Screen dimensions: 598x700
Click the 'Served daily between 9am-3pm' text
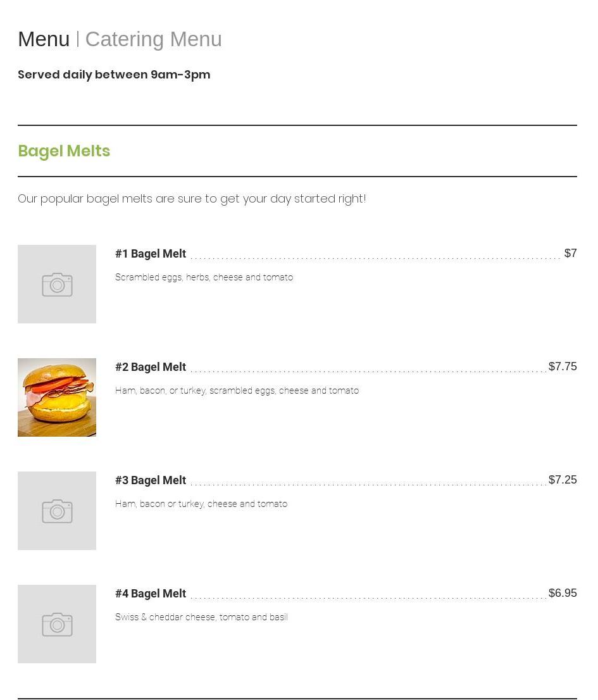(x=114, y=75)
